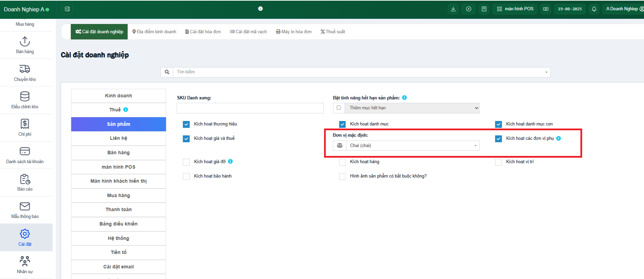Click the info dot in top bar center
The width and height of the screenshot is (644, 279).
pos(260,9)
